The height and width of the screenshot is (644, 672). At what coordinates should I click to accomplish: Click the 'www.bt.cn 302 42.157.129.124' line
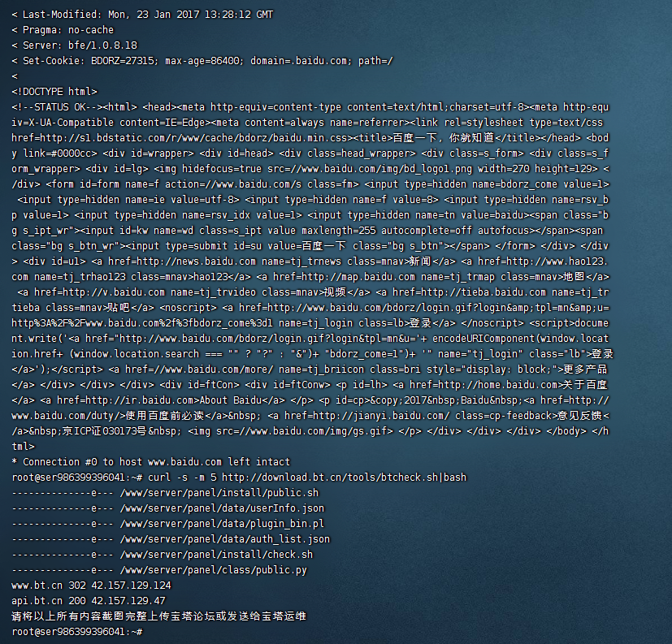coord(91,585)
